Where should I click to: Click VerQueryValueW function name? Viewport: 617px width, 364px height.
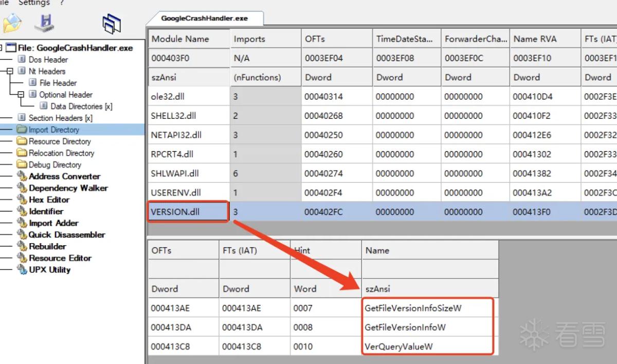(399, 347)
